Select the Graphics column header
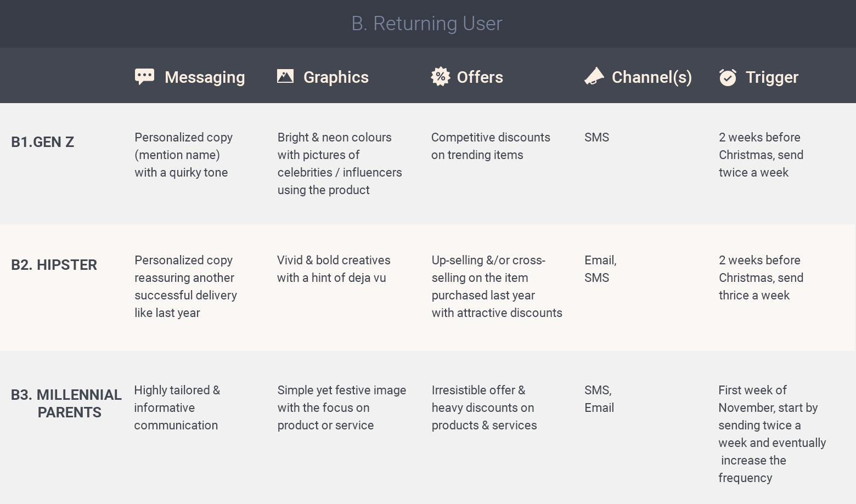Image resolution: width=856 pixels, height=504 pixels. click(336, 77)
